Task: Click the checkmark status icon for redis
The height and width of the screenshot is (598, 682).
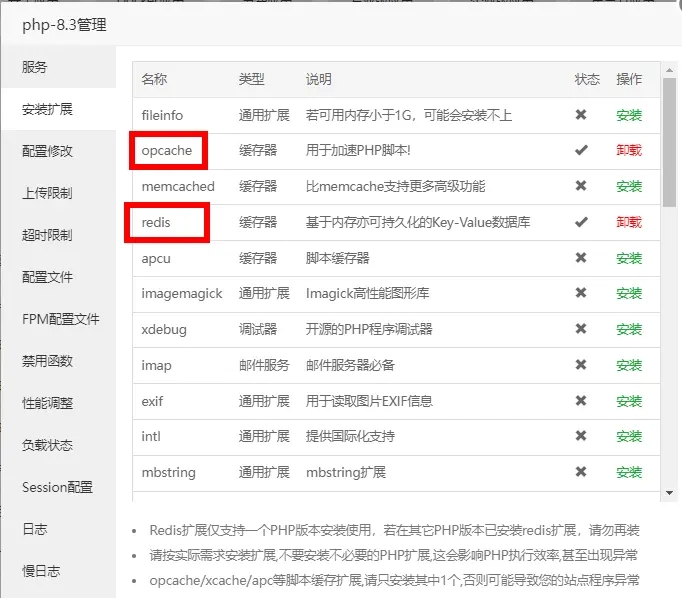Action: pos(581,222)
